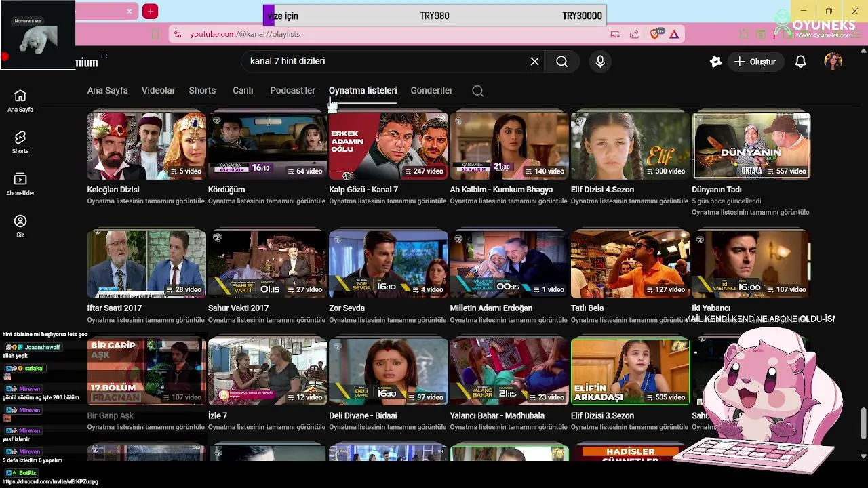Click the share icon in the address bar
This screenshot has width=868, height=488.
634,34
